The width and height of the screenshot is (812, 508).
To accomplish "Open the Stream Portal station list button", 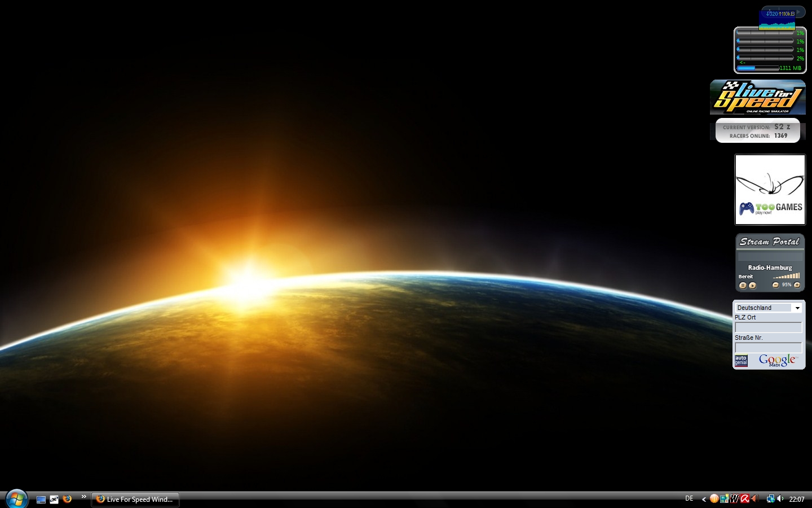I will pos(743,286).
